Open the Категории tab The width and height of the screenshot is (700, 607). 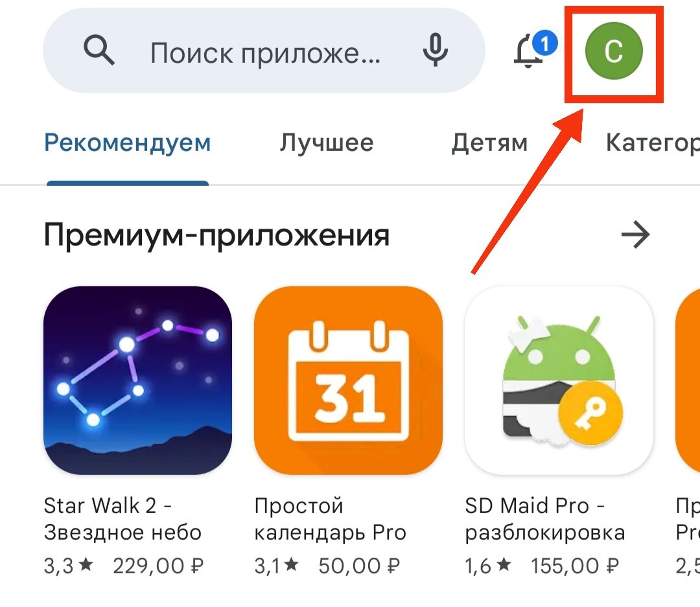[x=653, y=143]
